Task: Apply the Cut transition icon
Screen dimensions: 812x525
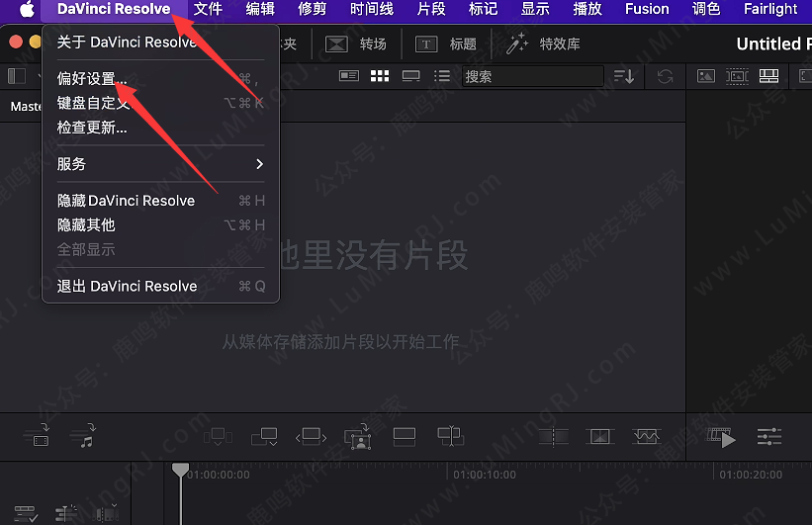Action: pos(553,437)
